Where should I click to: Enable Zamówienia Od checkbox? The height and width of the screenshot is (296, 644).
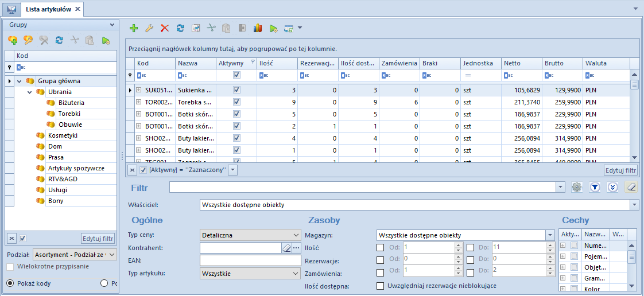tap(381, 272)
